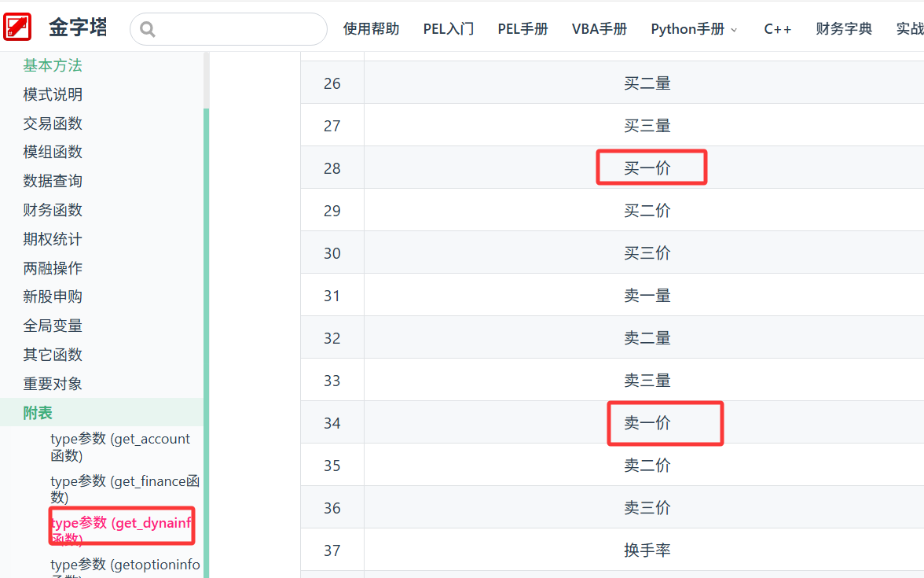The width and height of the screenshot is (924, 578).
Task: Focus the search input field
Action: click(x=236, y=29)
